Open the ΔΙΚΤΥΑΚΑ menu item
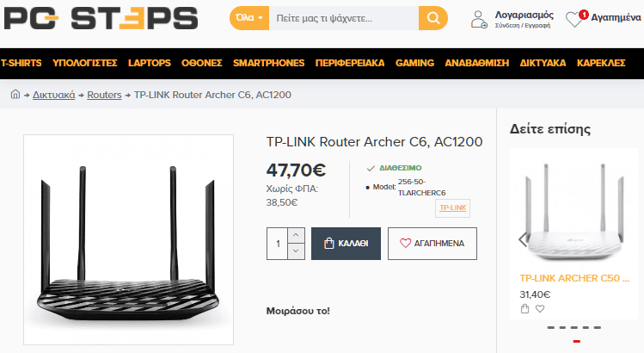 543,63
